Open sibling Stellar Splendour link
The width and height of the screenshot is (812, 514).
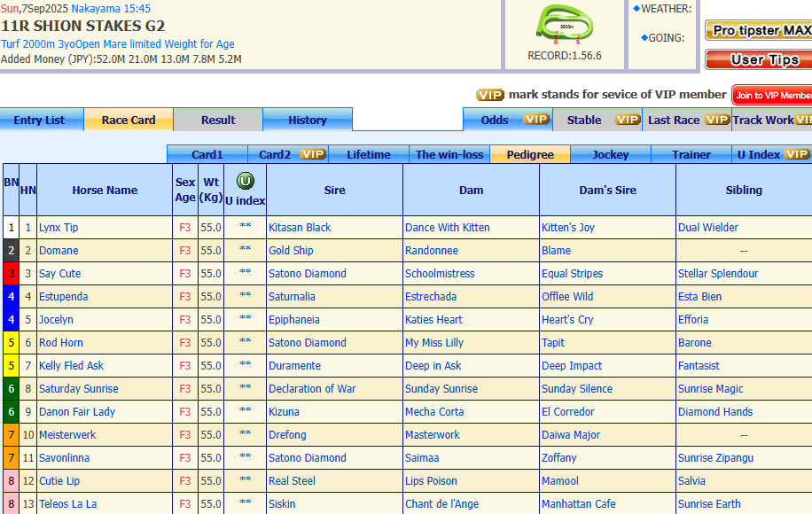718,273
